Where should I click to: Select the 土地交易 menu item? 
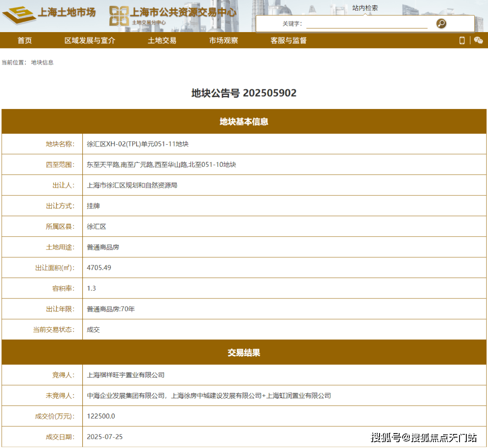[162, 40]
